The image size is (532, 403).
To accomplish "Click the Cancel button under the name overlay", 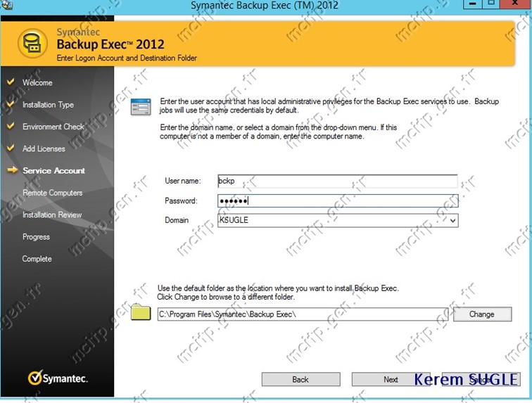I will click(x=481, y=379).
